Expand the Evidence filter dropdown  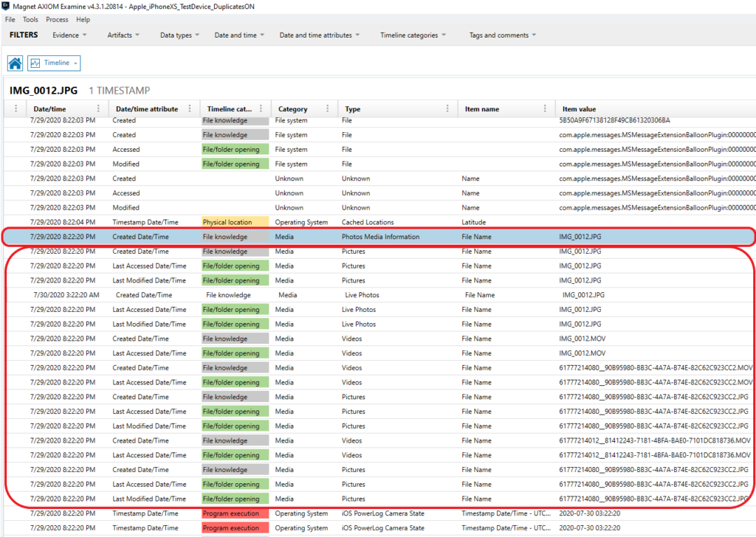pos(69,35)
